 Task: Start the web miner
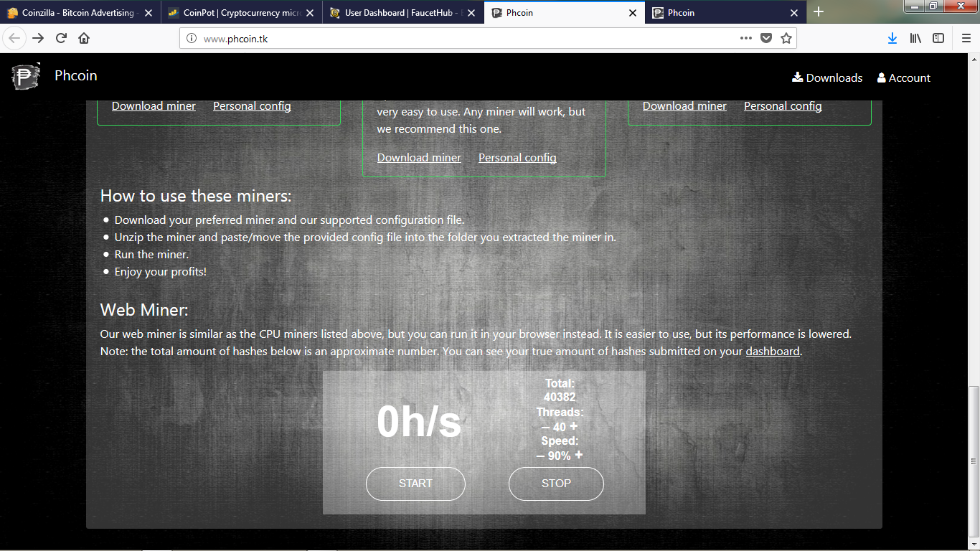pyautogui.click(x=415, y=484)
